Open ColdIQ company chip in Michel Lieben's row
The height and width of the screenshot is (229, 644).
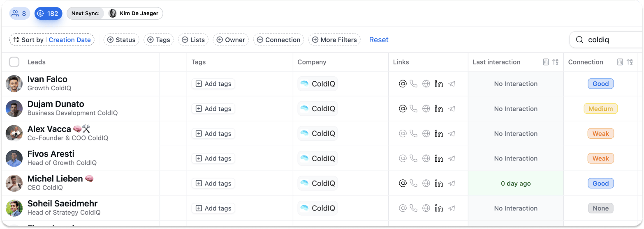[317, 183]
